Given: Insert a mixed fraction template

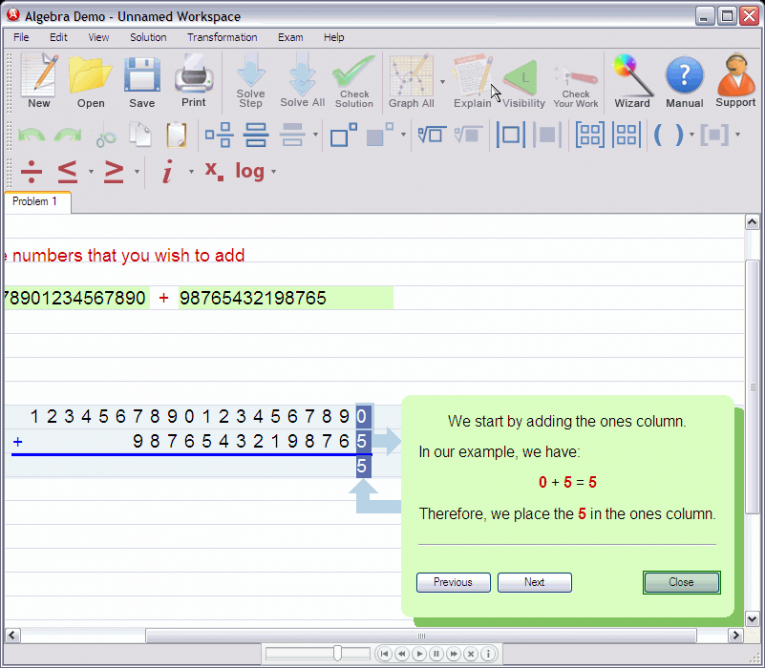Looking at the screenshot, I should coord(219,135).
